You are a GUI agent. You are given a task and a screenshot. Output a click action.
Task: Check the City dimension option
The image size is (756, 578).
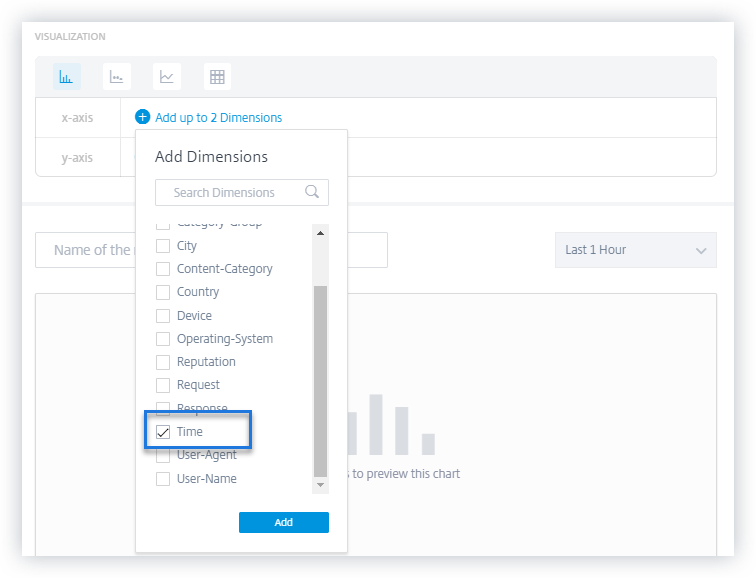coord(163,246)
